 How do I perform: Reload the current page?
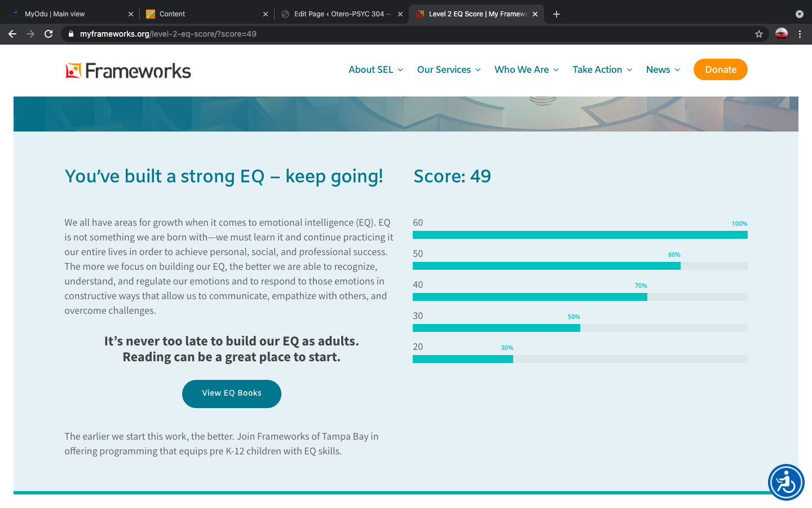point(48,34)
